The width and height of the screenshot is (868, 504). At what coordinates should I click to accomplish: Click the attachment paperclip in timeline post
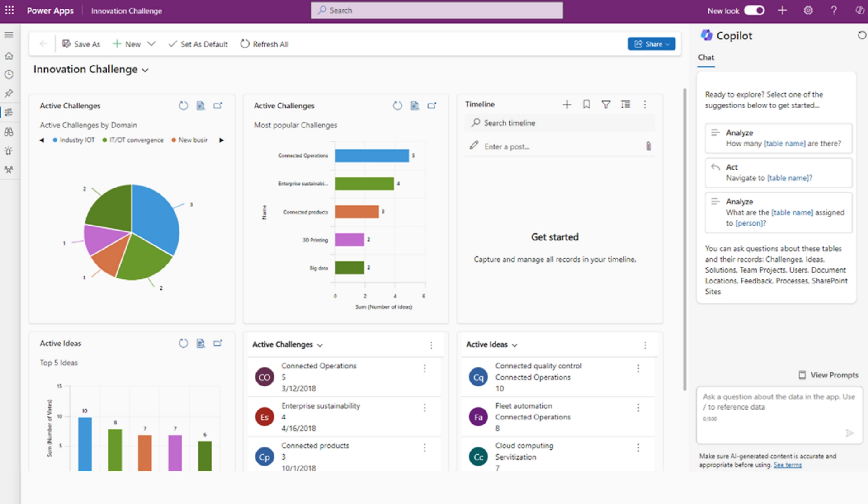click(x=648, y=146)
